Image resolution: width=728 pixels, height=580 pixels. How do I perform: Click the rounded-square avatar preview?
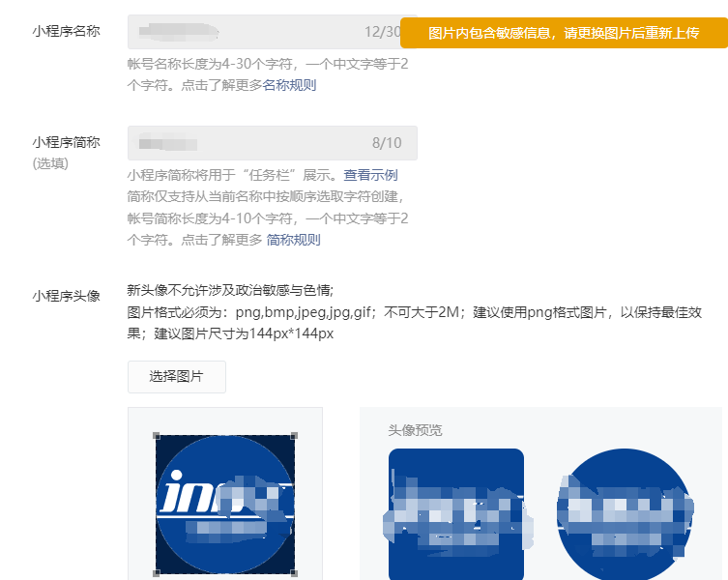click(456, 514)
